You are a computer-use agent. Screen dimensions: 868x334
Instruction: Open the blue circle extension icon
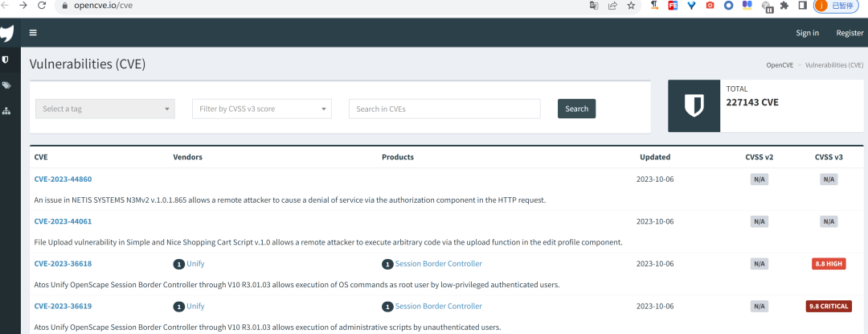[x=728, y=6]
